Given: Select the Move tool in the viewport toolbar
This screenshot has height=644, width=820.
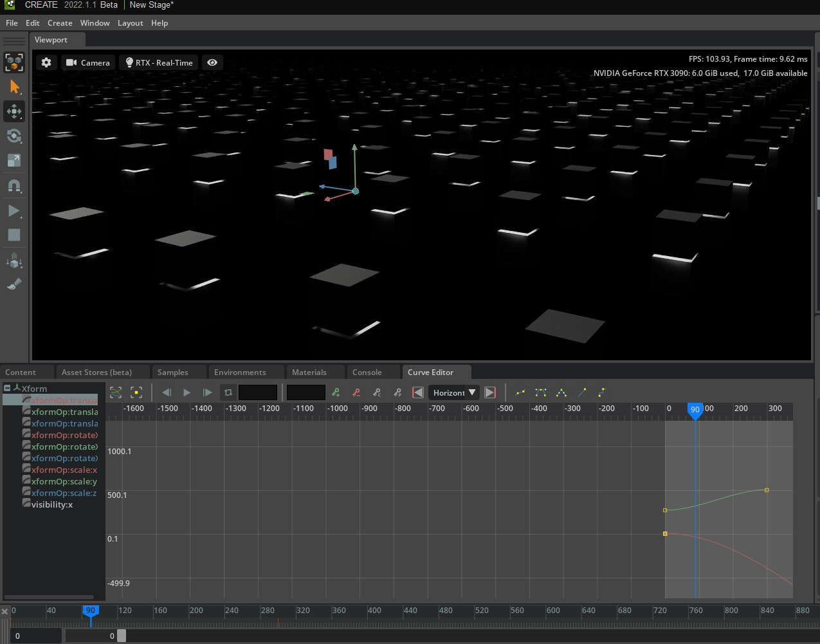Looking at the screenshot, I should [x=14, y=111].
